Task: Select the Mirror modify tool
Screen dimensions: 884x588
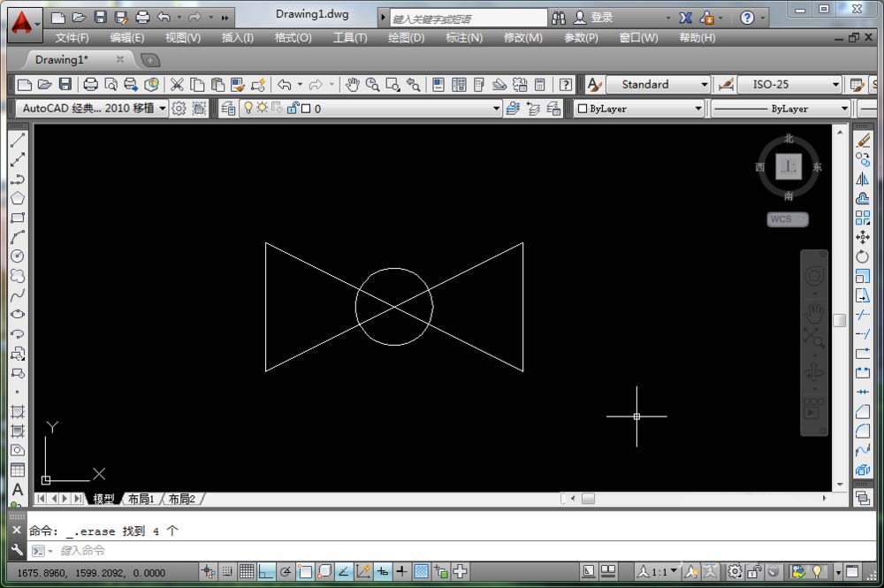Action: [863, 179]
